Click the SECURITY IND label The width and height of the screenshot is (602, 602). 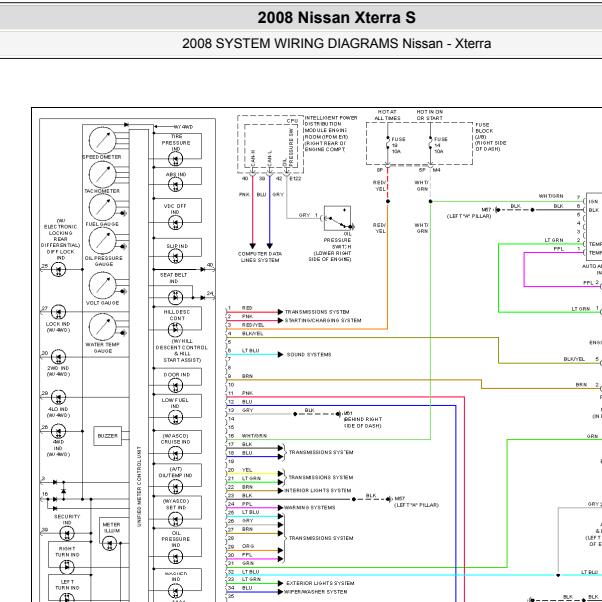[67, 519]
